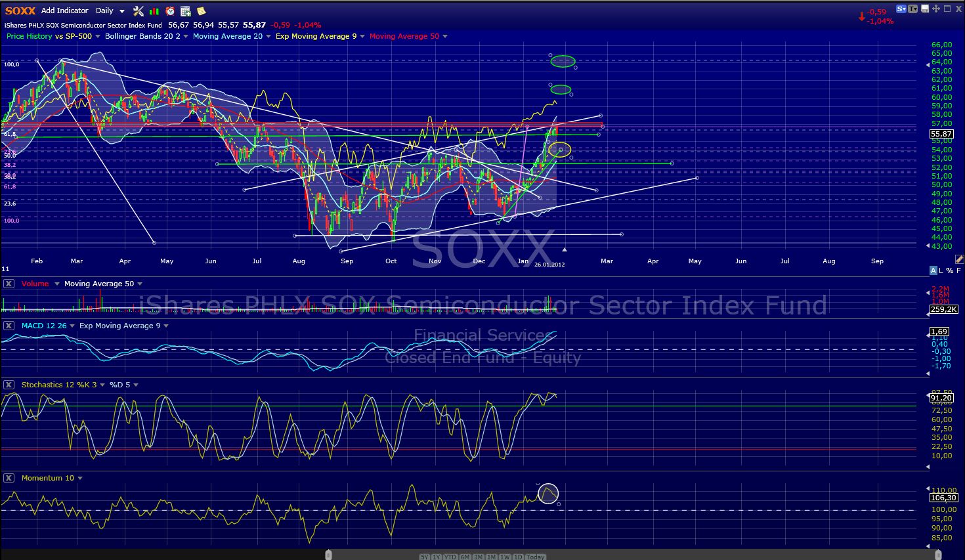Image resolution: width=965 pixels, height=560 pixels.
Task: Click the 106,30 Momentum value tag
Action: (x=943, y=498)
